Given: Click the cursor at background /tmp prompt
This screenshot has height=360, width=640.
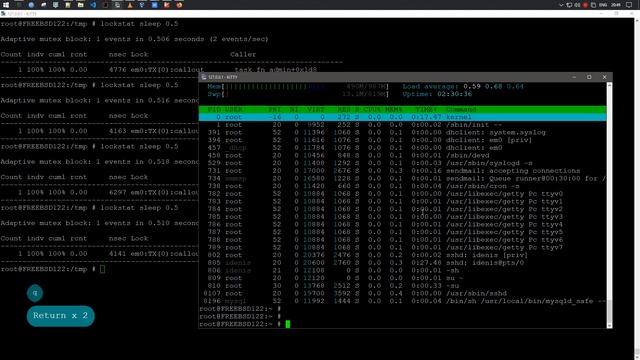Looking at the screenshot, I should point(102,269).
